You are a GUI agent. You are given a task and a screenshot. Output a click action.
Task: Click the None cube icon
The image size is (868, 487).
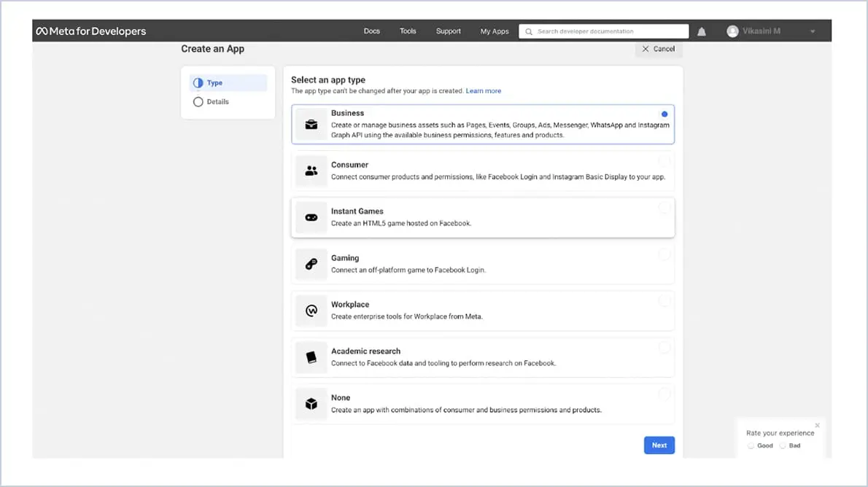tap(311, 404)
